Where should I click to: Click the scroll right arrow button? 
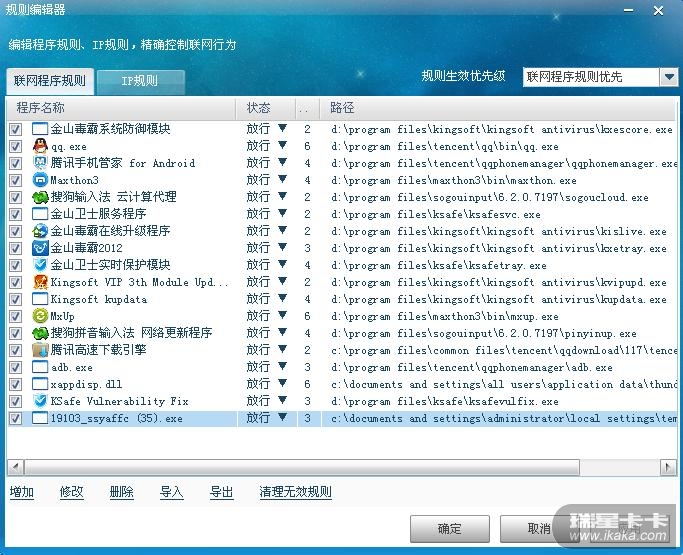tap(668, 468)
